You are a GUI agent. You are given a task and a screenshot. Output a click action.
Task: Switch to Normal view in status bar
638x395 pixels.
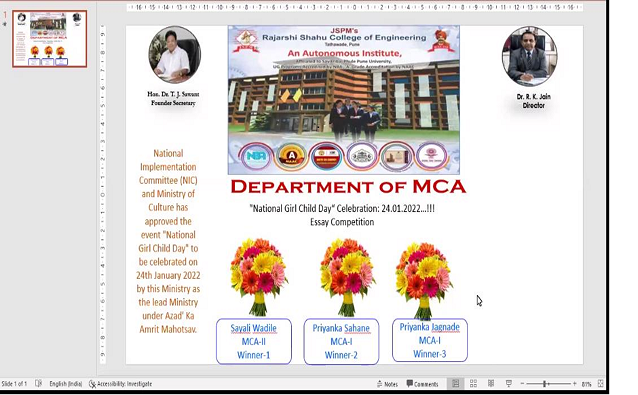[x=455, y=384]
